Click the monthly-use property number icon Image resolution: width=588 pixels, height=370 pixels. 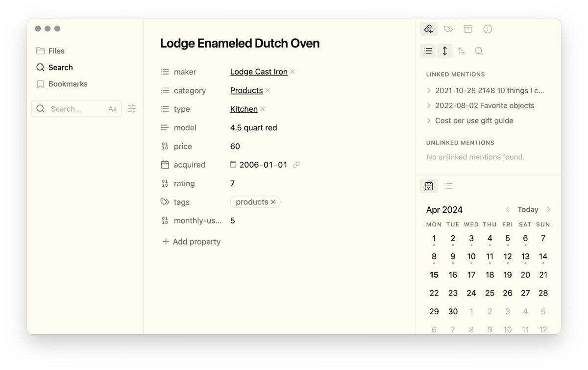[x=165, y=221]
